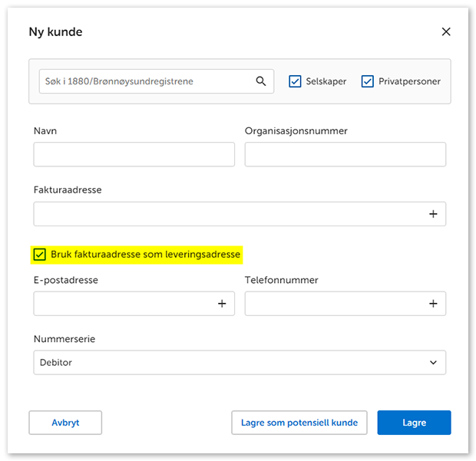
Task: Close the Ny kunde dialog
Action: 446,32
